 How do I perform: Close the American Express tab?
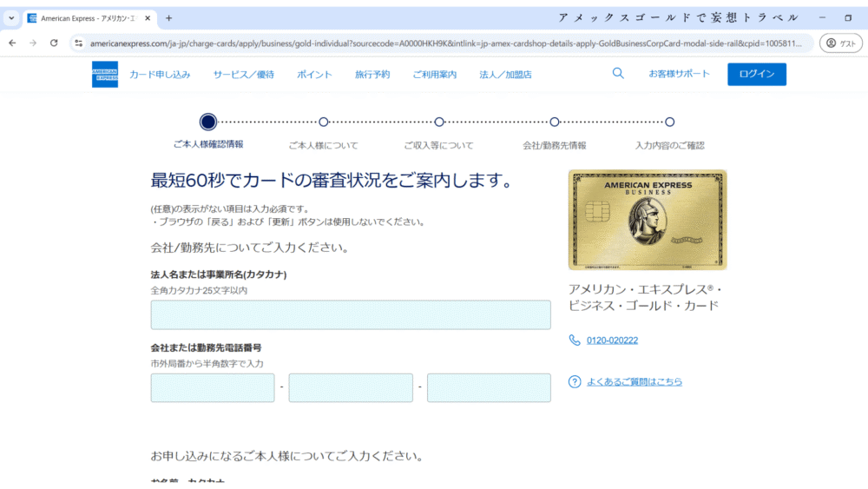148,18
